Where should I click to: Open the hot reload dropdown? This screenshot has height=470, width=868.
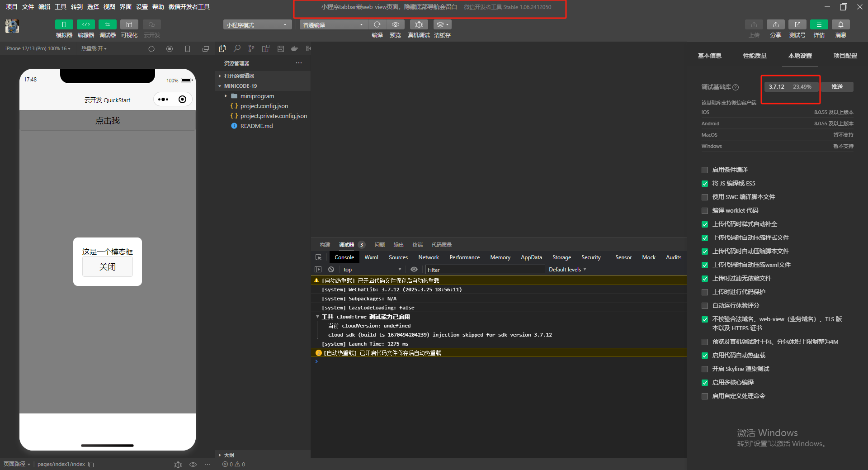(94, 48)
